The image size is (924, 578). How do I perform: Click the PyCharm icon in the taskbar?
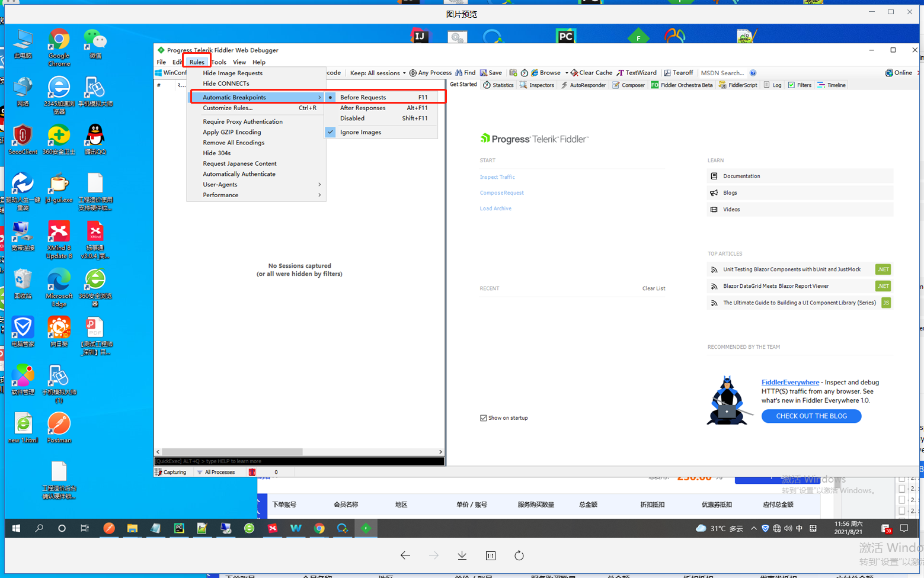point(179,528)
